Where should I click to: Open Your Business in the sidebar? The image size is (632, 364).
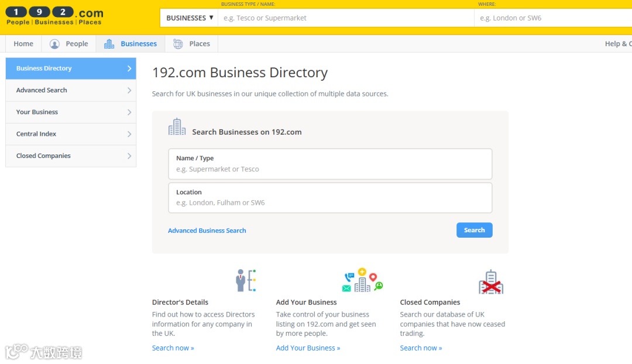click(x=71, y=112)
